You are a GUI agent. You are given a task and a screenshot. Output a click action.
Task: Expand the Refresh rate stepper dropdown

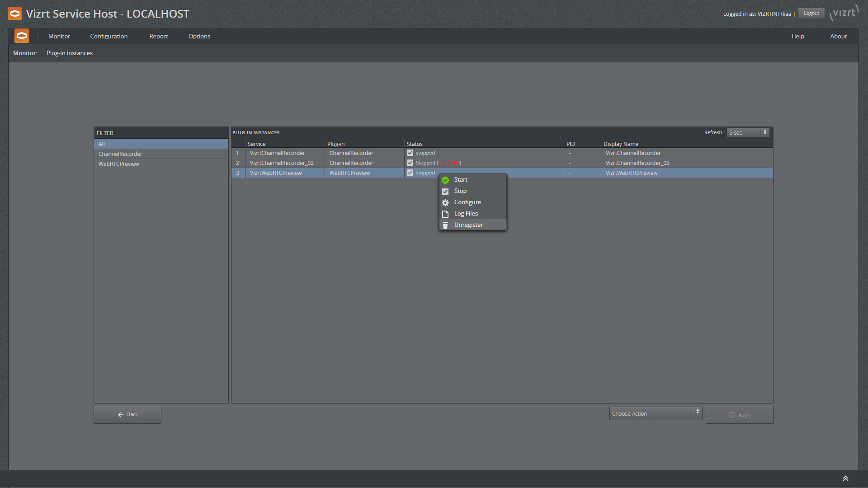(765, 132)
